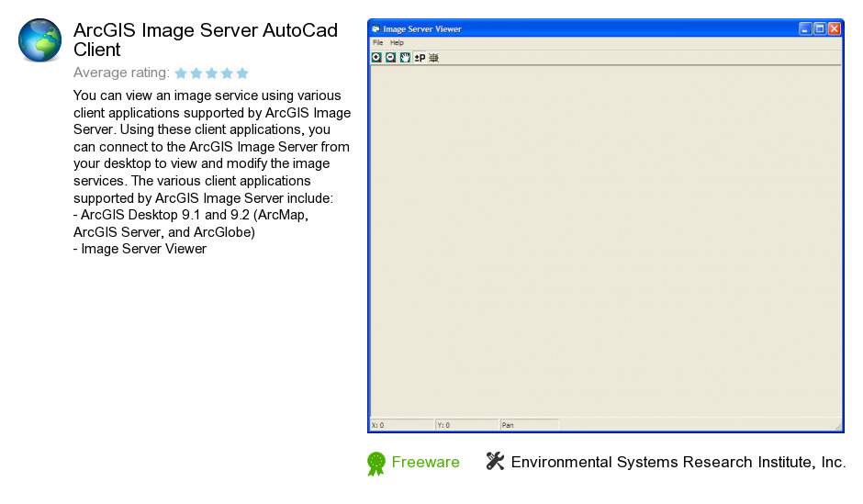Click the window resize grip corner

837,426
